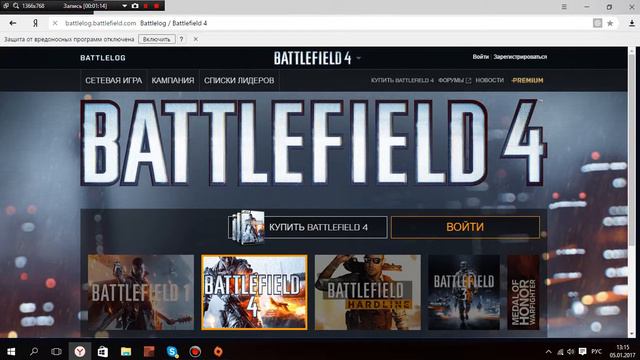Screen dimensions: 640x360
Task: Switch input language via РУС indicator
Action: [596, 351]
